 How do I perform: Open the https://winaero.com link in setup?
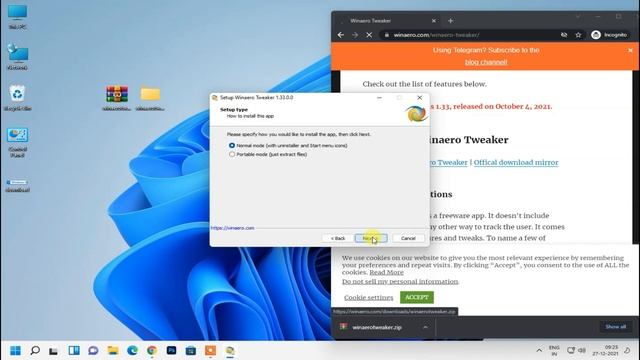(232, 228)
